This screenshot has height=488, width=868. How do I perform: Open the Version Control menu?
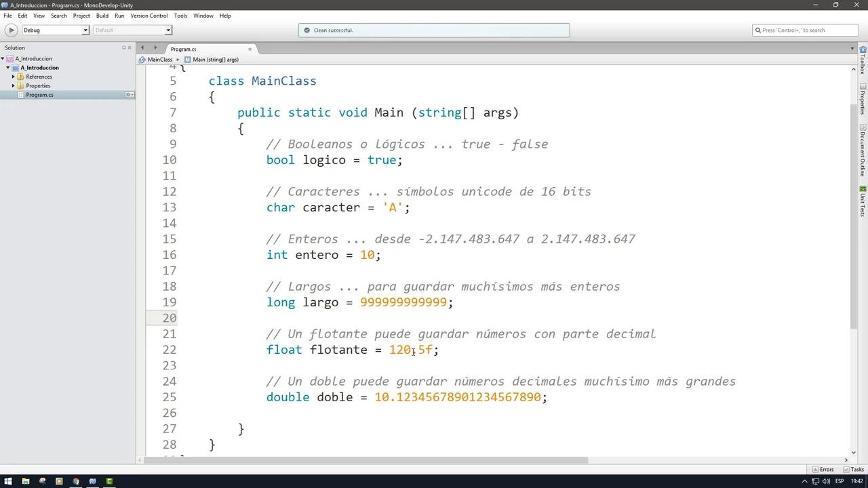(149, 16)
